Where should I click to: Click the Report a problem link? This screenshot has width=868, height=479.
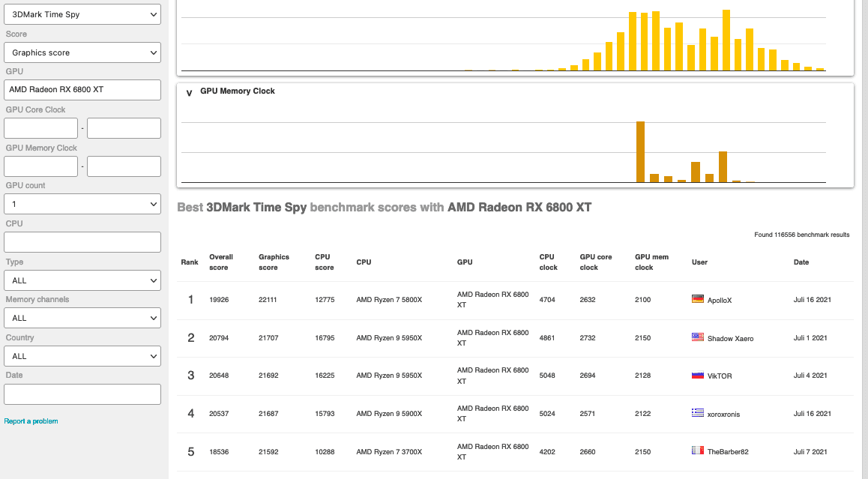tap(31, 421)
